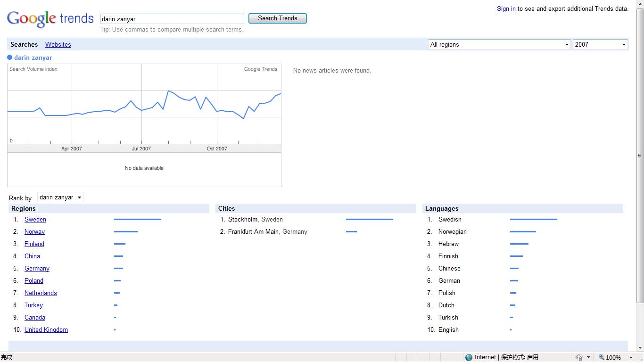Click the vertical page scrollbar
The image size is (644, 362).
pyautogui.click(x=640, y=156)
